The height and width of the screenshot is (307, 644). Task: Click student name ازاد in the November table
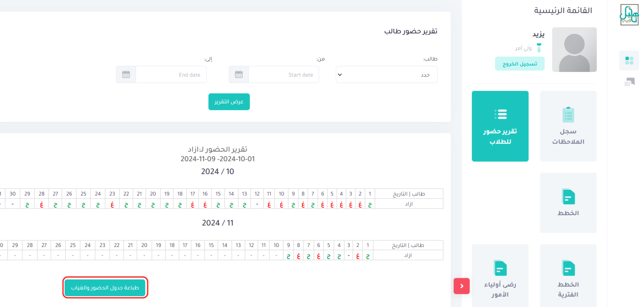coord(408,255)
